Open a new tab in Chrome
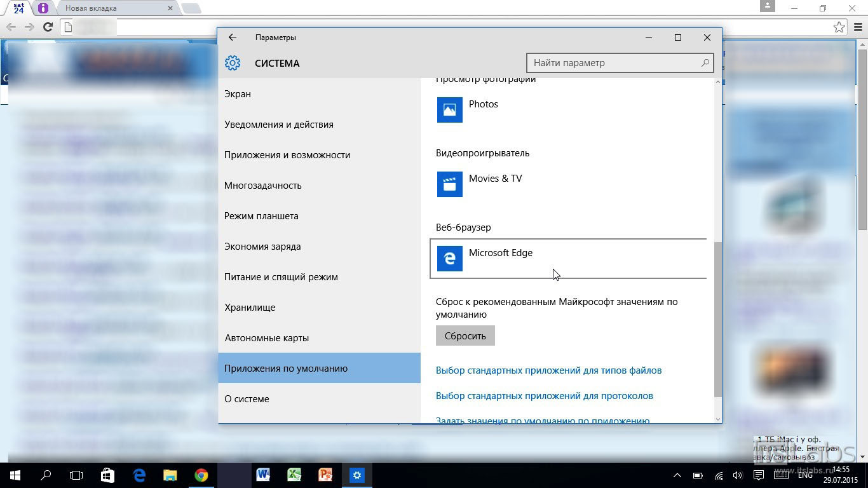 [191, 8]
